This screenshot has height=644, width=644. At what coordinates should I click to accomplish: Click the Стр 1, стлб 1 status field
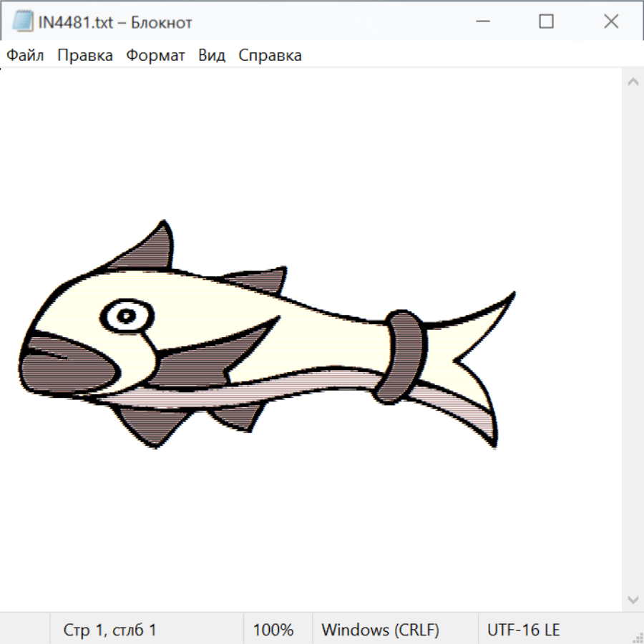pos(109,630)
